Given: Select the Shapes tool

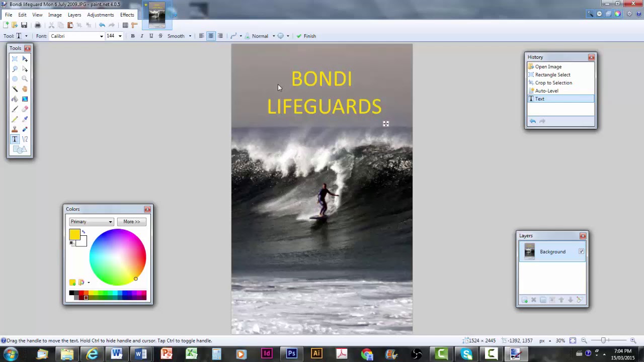Looking at the screenshot, I should pos(20,149).
